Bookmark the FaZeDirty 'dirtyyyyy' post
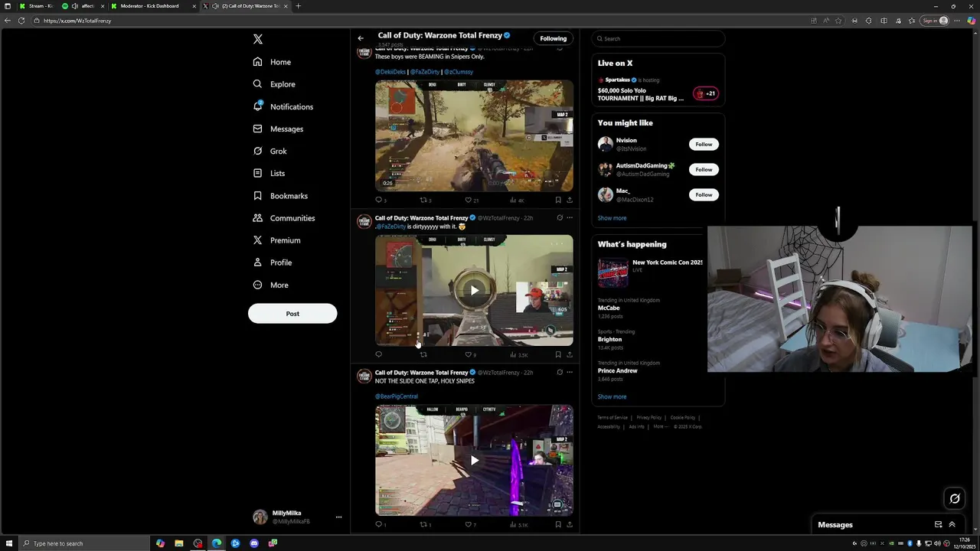The width and height of the screenshot is (980, 551). point(558,354)
